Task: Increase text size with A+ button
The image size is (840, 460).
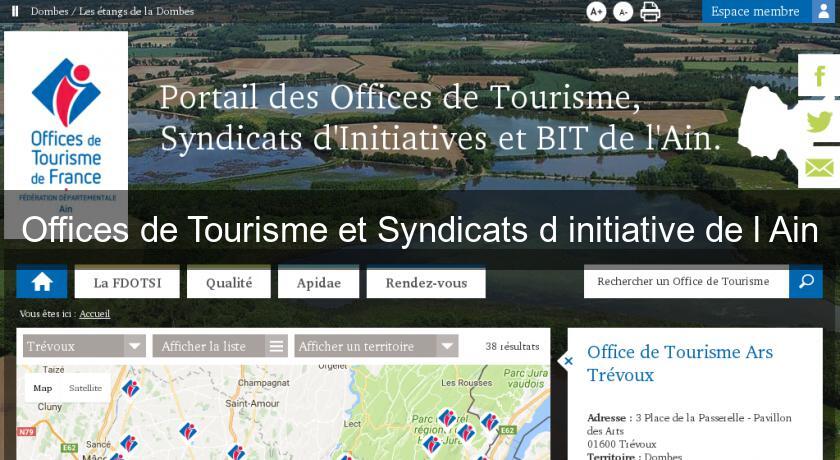Action: pos(596,12)
